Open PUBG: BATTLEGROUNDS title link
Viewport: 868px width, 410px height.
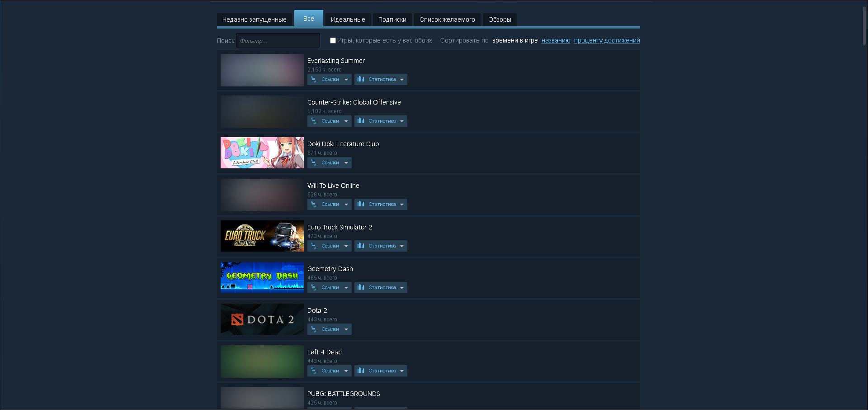[344, 394]
